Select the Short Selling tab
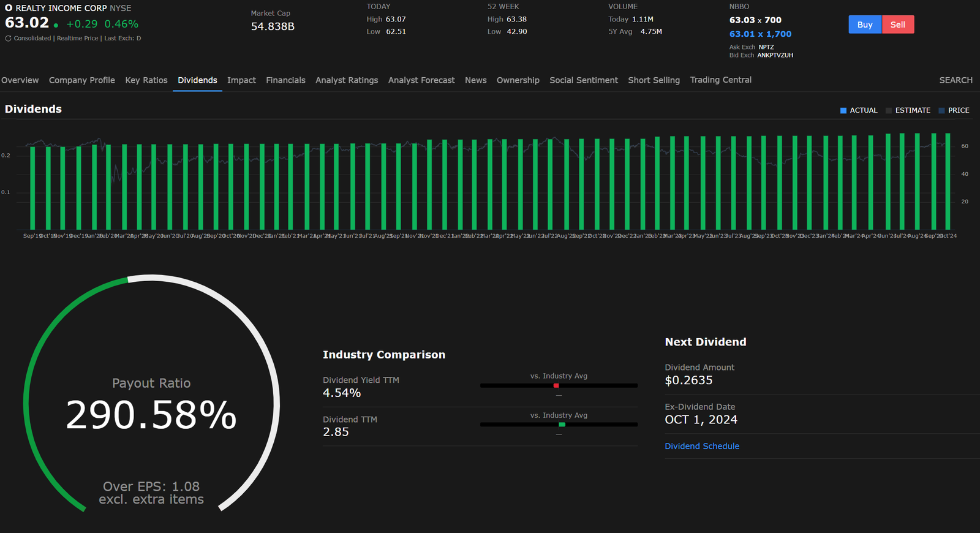This screenshot has width=980, height=533. [x=654, y=80]
